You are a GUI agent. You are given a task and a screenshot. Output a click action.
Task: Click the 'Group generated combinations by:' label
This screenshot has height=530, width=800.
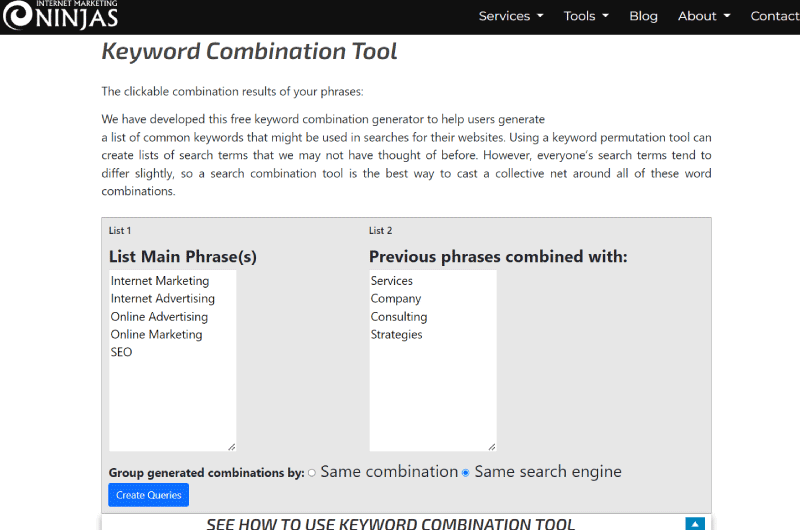207,473
